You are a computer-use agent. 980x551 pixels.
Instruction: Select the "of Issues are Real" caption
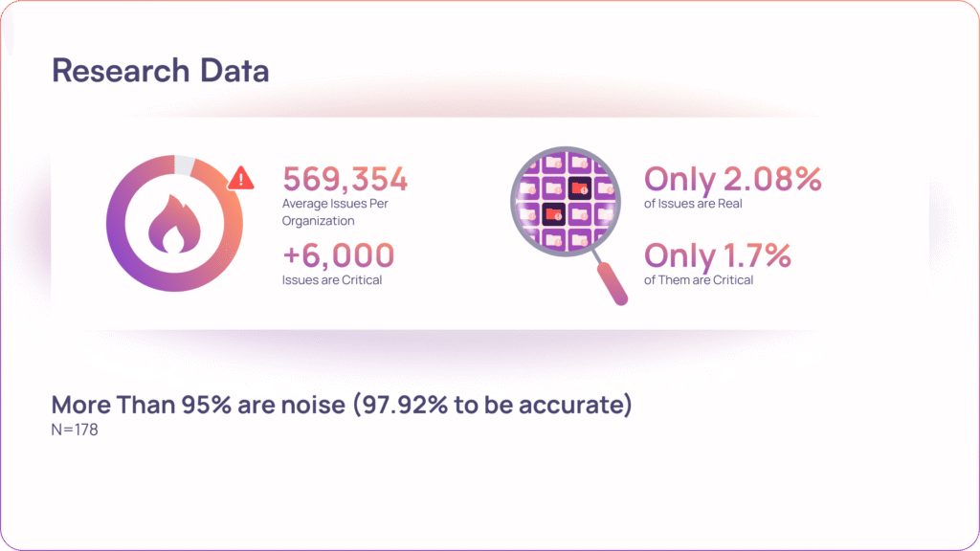tap(694, 204)
